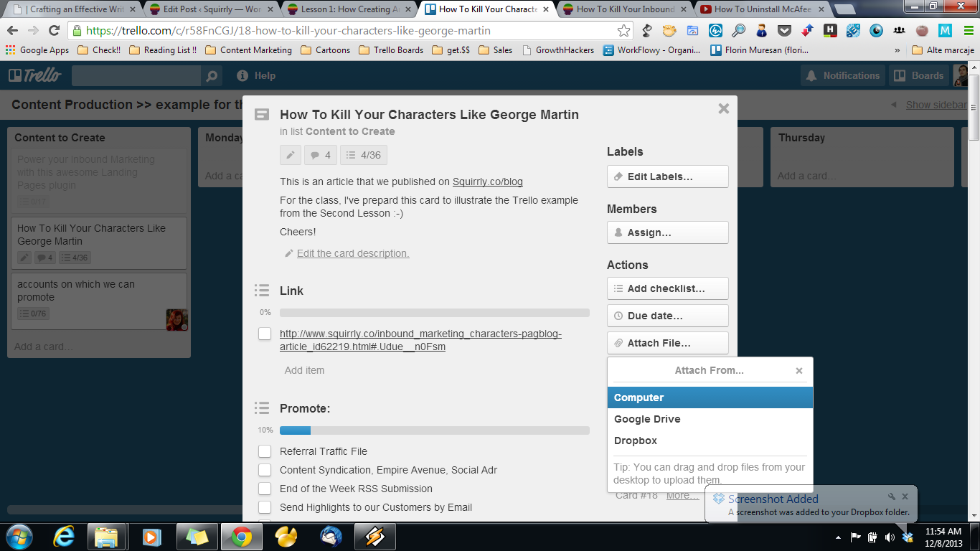Bookmark the page with the star icon
The image size is (980, 551).
pos(623,31)
